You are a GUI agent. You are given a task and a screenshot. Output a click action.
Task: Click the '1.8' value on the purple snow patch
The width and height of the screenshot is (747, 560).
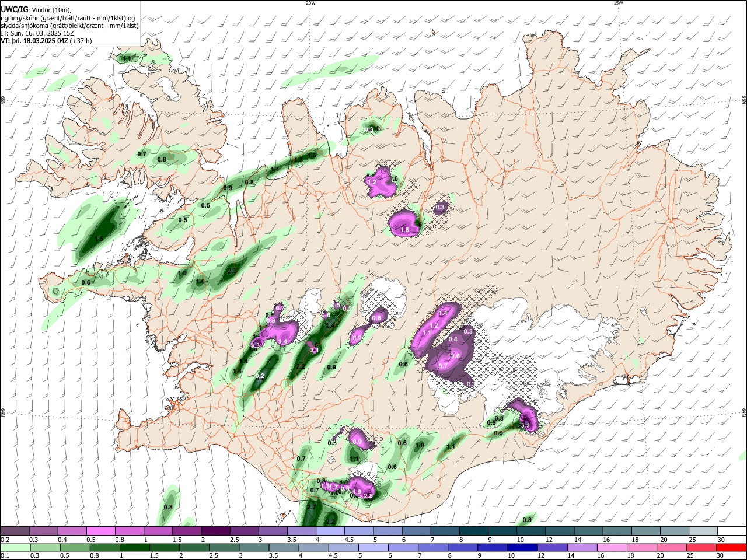[404, 230]
